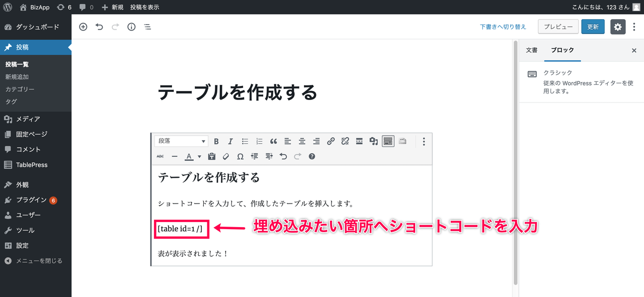Click the greyed TablePress table icon
This screenshot has height=297, width=644.
coord(403,142)
